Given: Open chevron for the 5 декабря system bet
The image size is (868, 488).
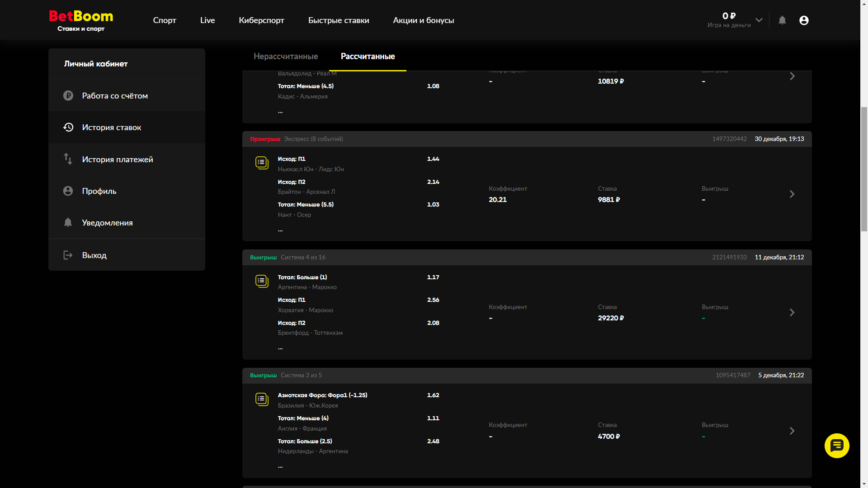Looking at the screenshot, I should [x=792, y=431].
